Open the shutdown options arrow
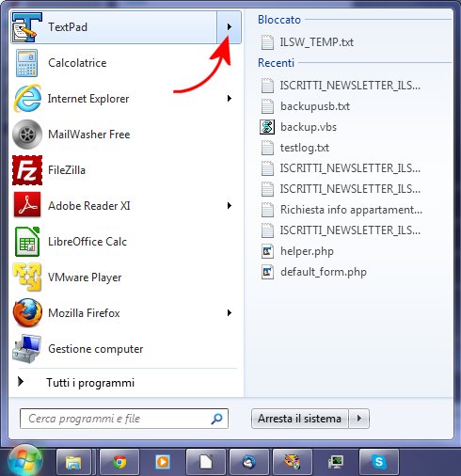Image resolution: width=461 pixels, height=476 pixels. pyautogui.click(x=359, y=419)
